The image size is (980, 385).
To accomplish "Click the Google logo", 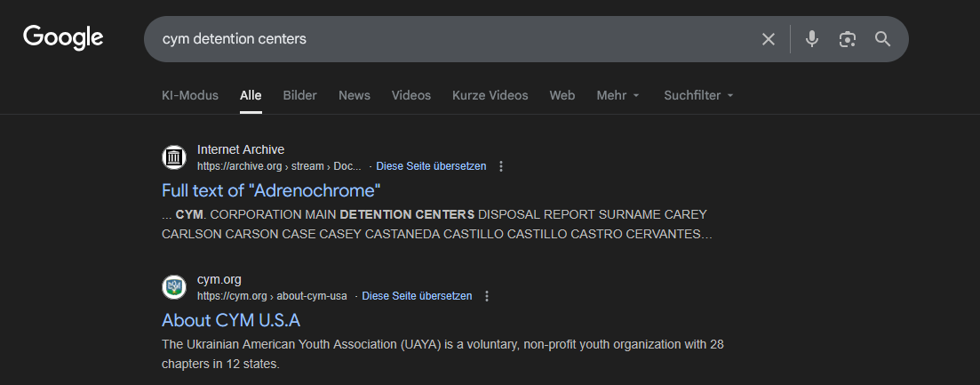I will click(x=63, y=37).
